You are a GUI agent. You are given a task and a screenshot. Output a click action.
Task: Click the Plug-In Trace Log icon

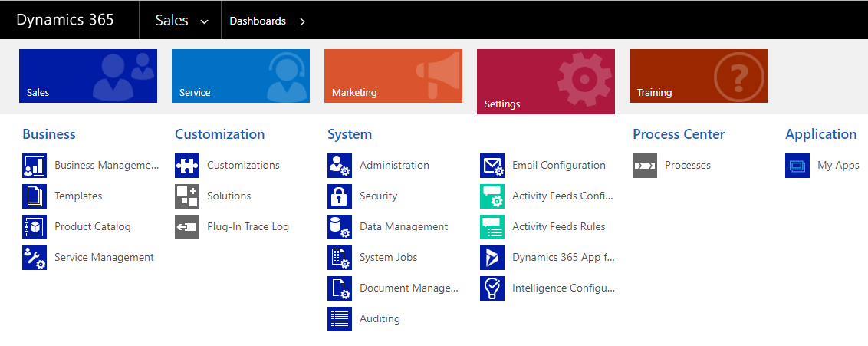[187, 227]
